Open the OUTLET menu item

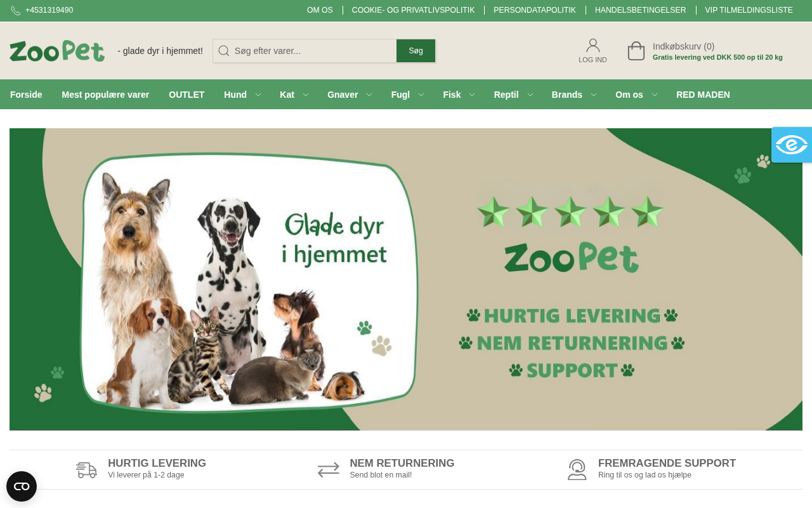click(187, 95)
